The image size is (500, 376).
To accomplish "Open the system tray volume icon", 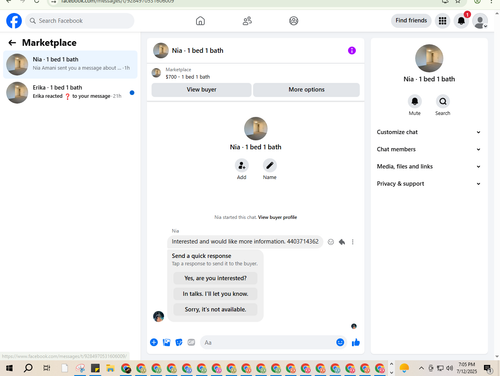I will [x=450, y=368].
